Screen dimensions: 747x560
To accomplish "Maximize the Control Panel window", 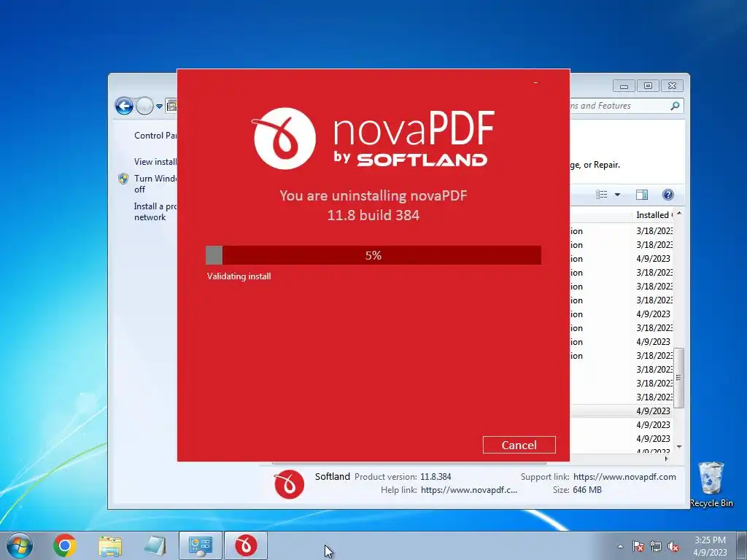I will coord(648,86).
